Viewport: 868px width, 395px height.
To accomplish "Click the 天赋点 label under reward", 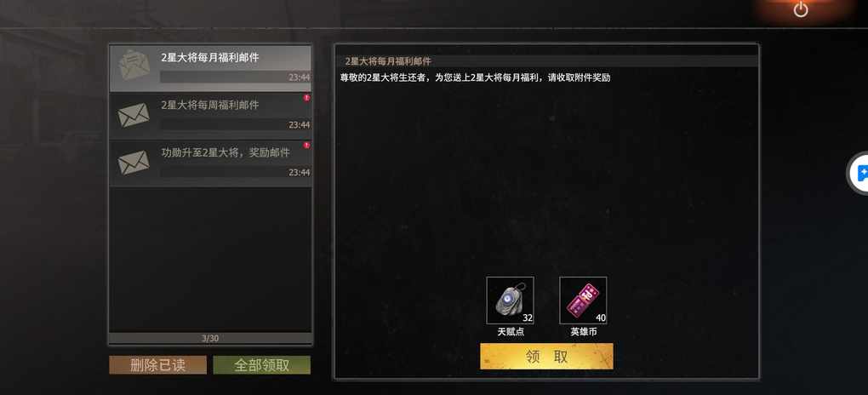I will [511, 332].
